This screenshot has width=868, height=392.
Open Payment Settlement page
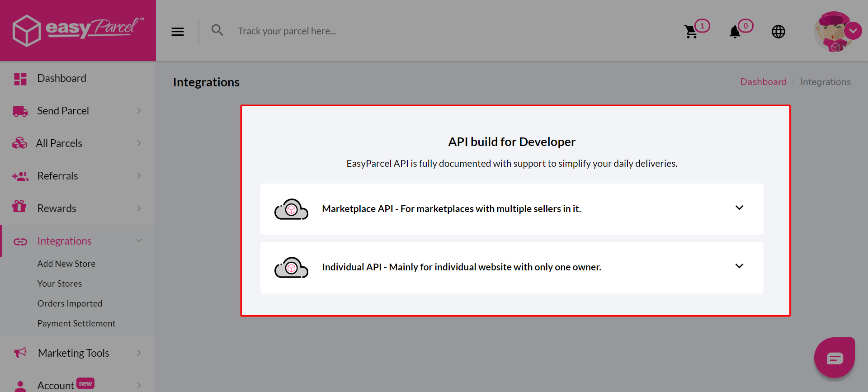coord(76,323)
